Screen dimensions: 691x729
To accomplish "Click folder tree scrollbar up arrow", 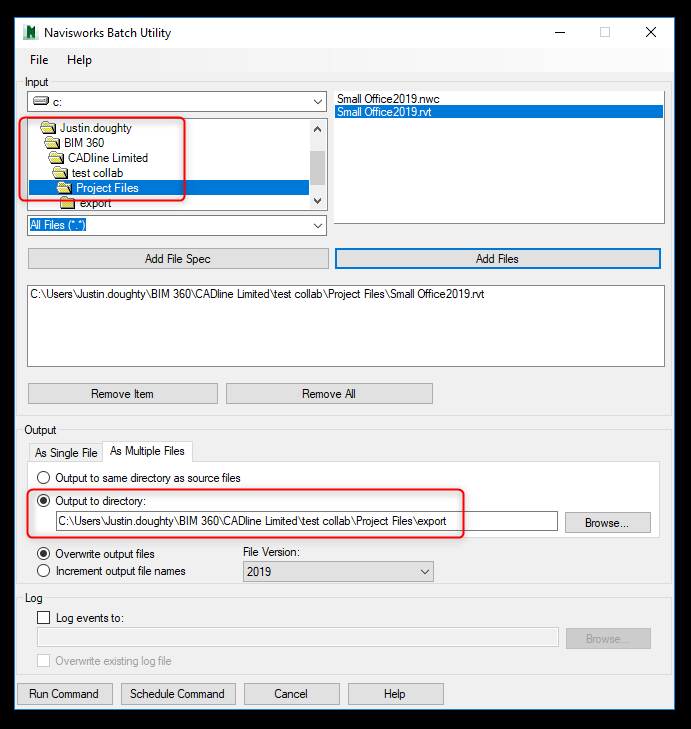I will click(x=318, y=129).
